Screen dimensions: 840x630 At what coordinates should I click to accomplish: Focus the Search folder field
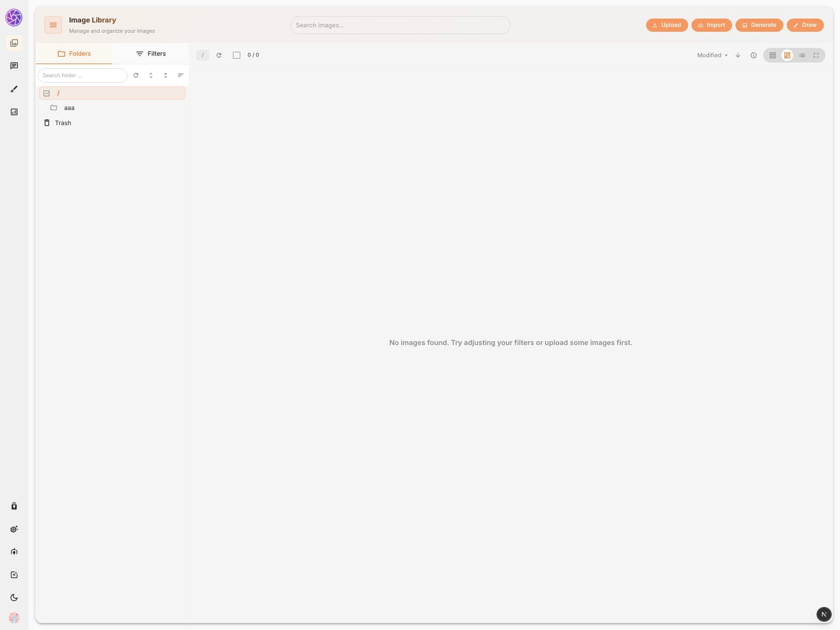click(83, 75)
